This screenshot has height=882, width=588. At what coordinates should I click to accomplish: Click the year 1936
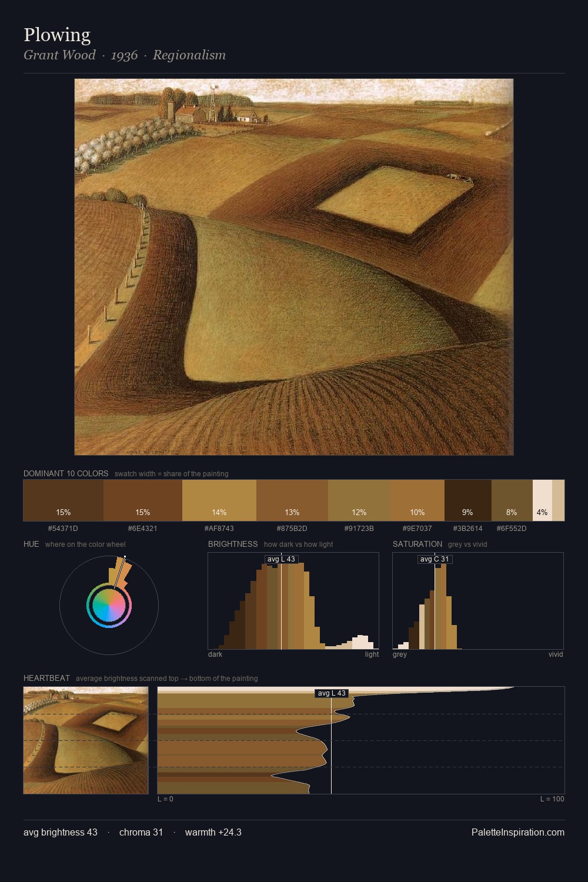pos(124,55)
